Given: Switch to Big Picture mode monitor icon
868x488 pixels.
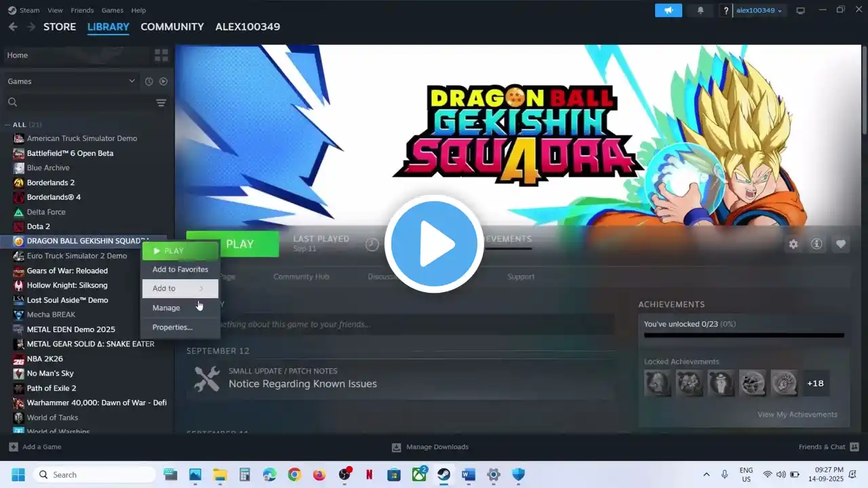Looking at the screenshot, I should (800, 10).
